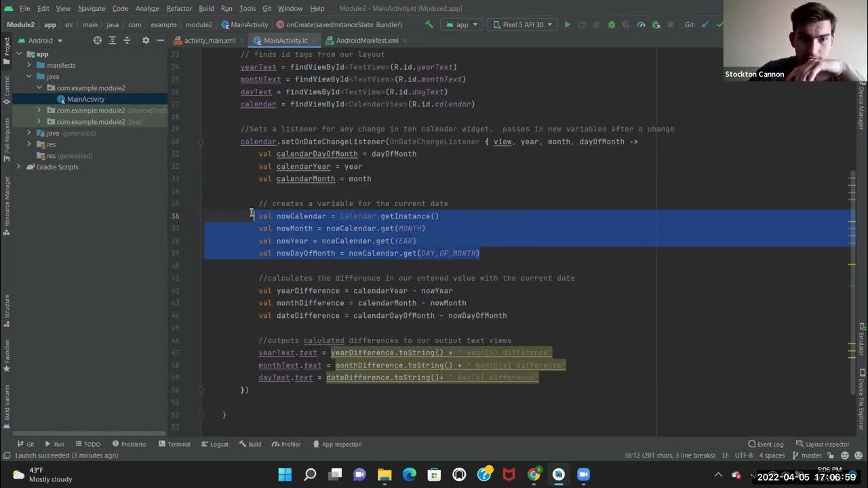Click the tool windows toggle in status bar
The image size is (868, 488).
click(7, 455)
